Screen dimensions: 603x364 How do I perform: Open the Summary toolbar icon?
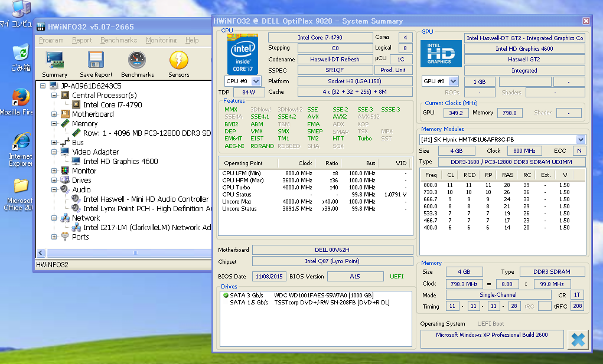[55, 61]
